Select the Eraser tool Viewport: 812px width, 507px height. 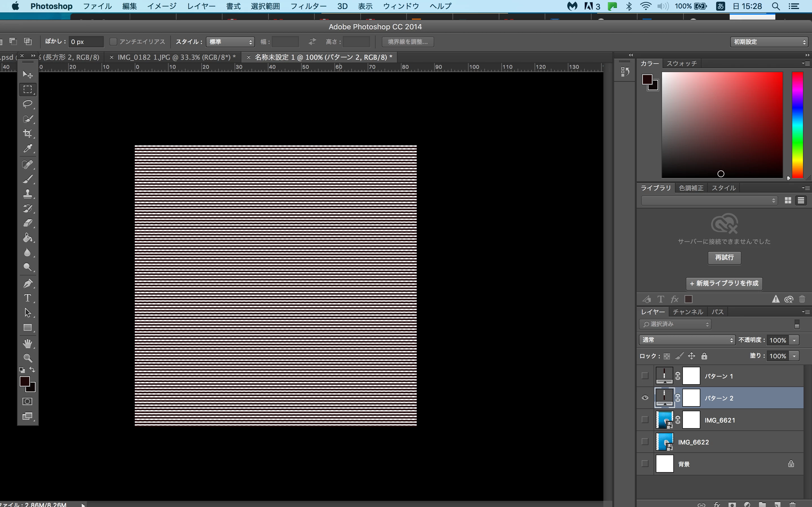click(x=28, y=223)
